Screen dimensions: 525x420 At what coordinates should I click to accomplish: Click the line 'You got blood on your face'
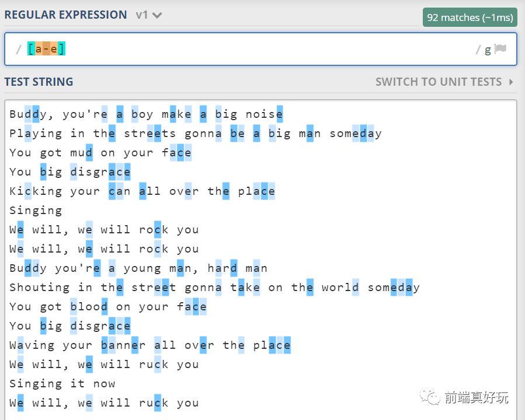coord(108,307)
